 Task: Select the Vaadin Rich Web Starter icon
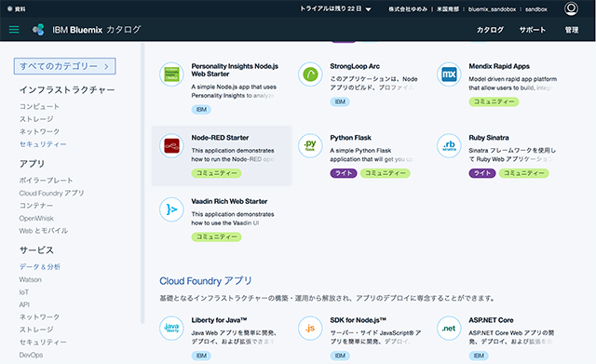(x=171, y=209)
